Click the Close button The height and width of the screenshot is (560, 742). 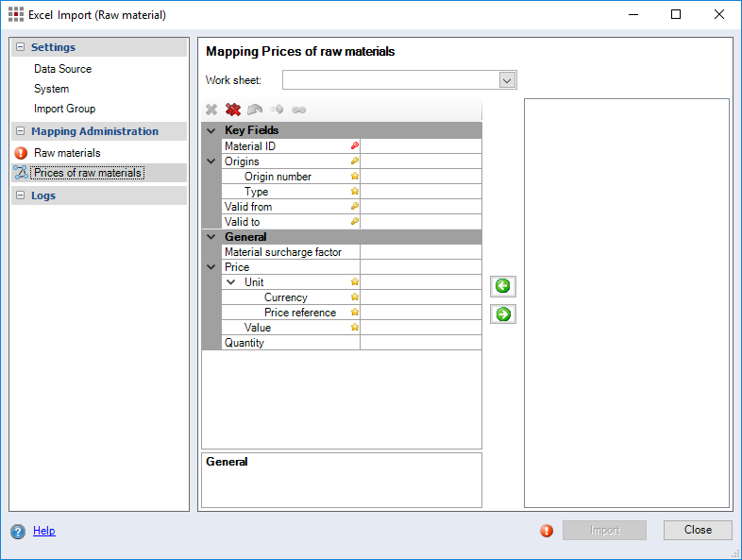click(x=698, y=530)
